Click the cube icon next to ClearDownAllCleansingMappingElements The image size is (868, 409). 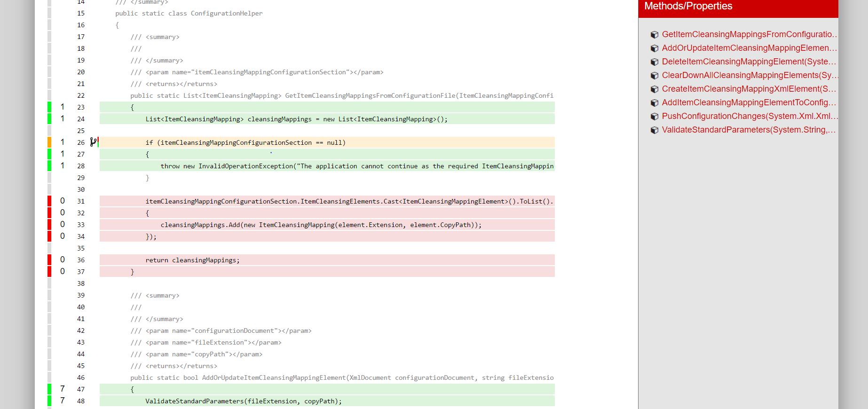(x=654, y=76)
